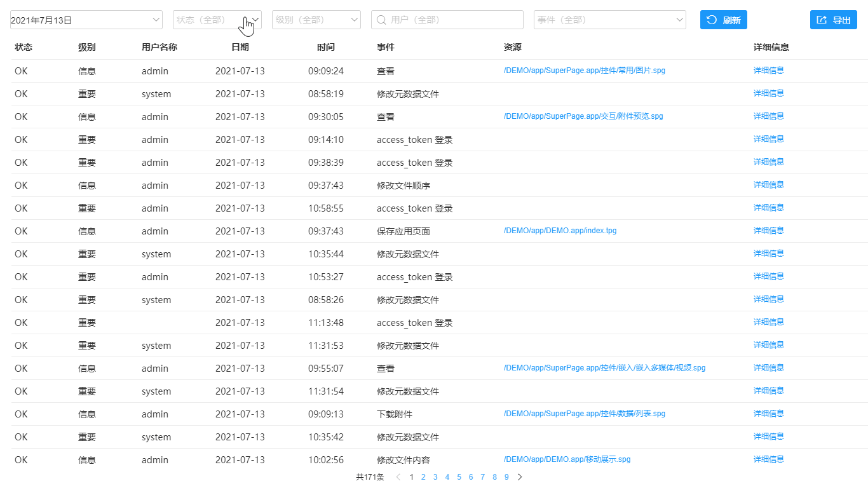
Task: Click the 级别 column header
Action: pos(86,46)
